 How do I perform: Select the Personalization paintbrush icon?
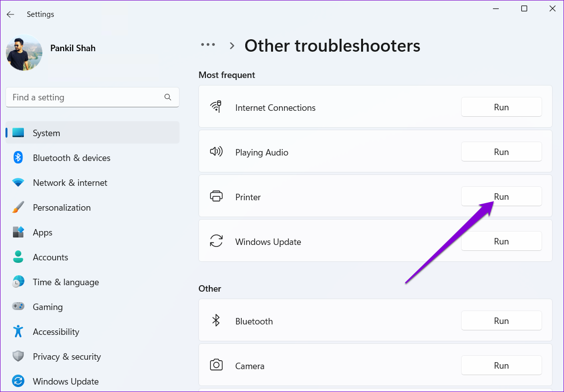pyautogui.click(x=18, y=208)
